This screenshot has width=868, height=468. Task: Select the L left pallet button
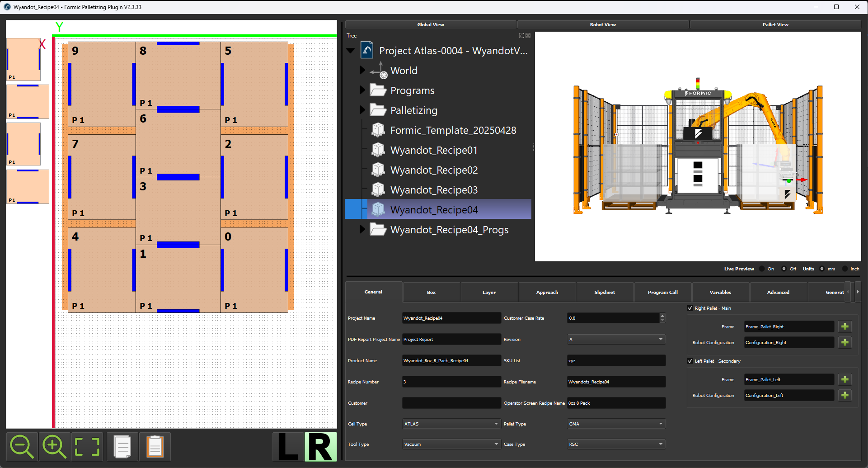coord(288,447)
